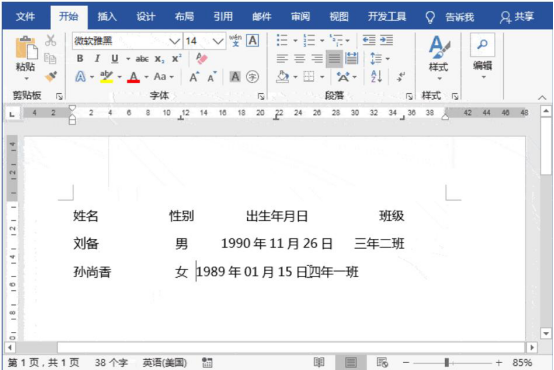This screenshot has height=370, width=554.
Task: Click the Bullets list icon
Action: pos(282,40)
